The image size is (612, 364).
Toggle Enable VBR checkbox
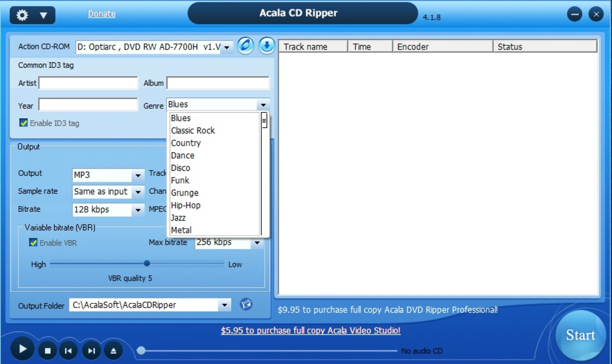pos(33,243)
